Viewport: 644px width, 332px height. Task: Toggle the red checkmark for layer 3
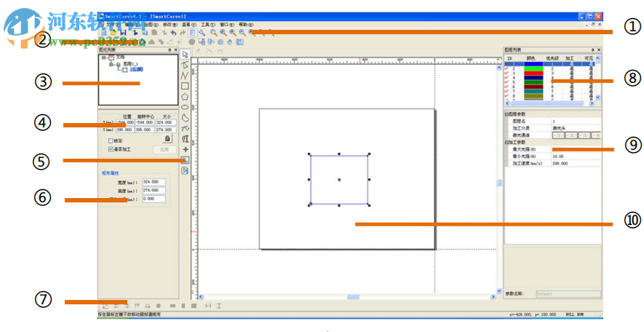click(507, 73)
